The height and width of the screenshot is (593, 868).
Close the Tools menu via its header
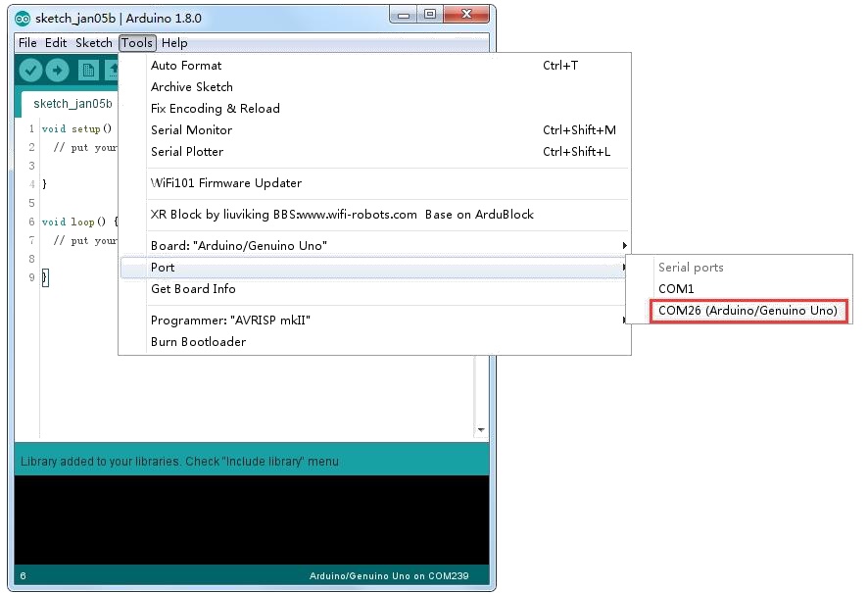[x=137, y=42]
